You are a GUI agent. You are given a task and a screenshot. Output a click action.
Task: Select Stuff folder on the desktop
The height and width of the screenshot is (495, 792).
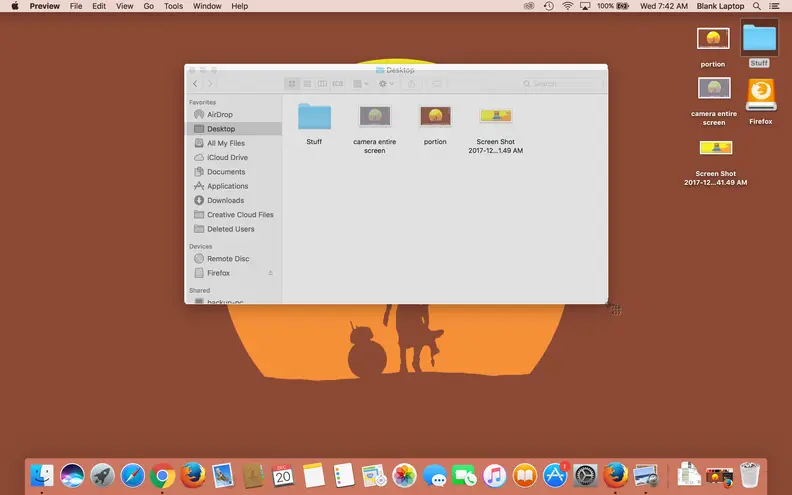click(759, 38)
